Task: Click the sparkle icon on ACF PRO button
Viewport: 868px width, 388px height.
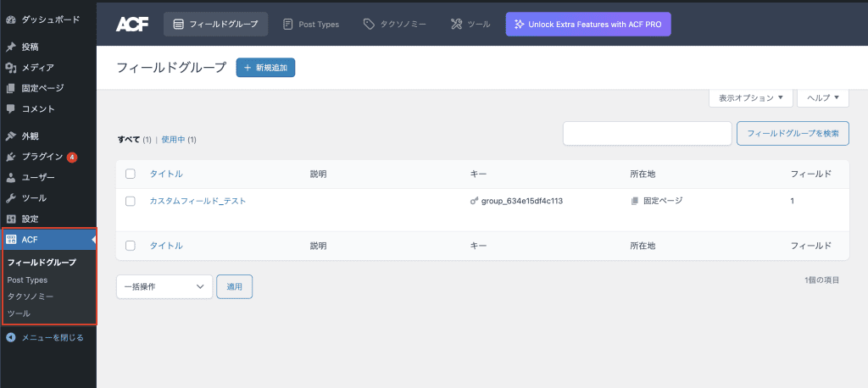Action: click(519, 25)
